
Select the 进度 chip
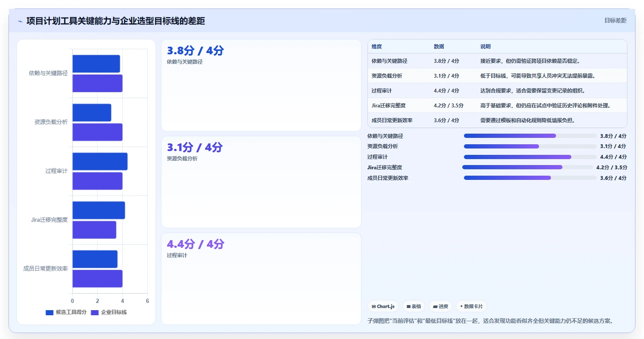(x=441, y=306)
